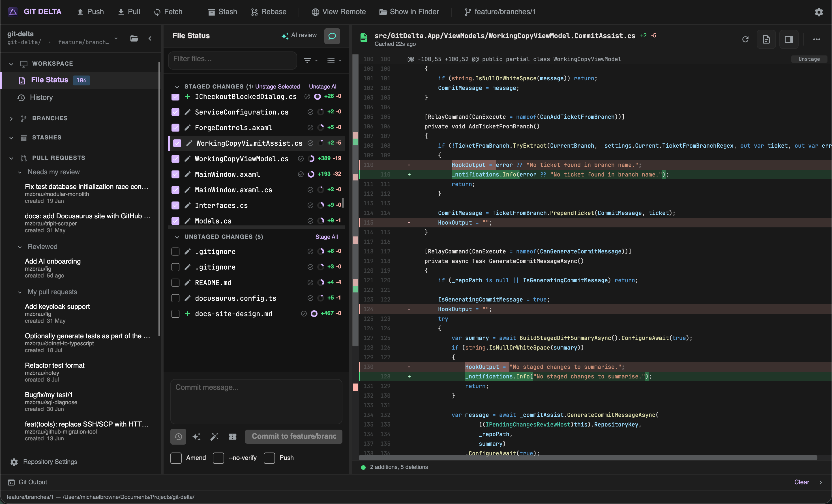Viewport: 832px width, 504px height.
Task: Click the Unstage hunk button in diff
Action: pyautogui.click(x=809, y=59)
